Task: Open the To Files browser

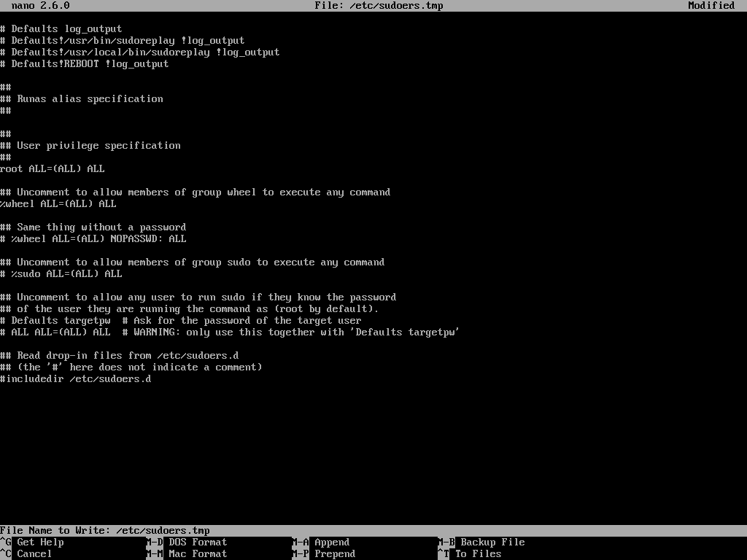Action: pos(478,553)
